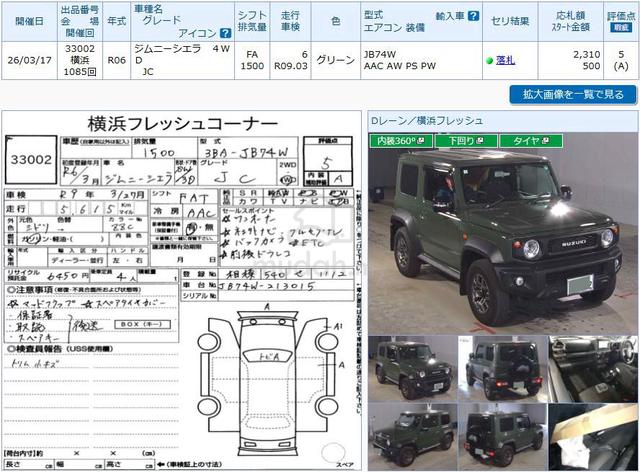Select the rear view thumbnail with red taillights
Image resolution: width=640 pixels, height=472 pixels.
pyautogui.click(x=502, y=368)
